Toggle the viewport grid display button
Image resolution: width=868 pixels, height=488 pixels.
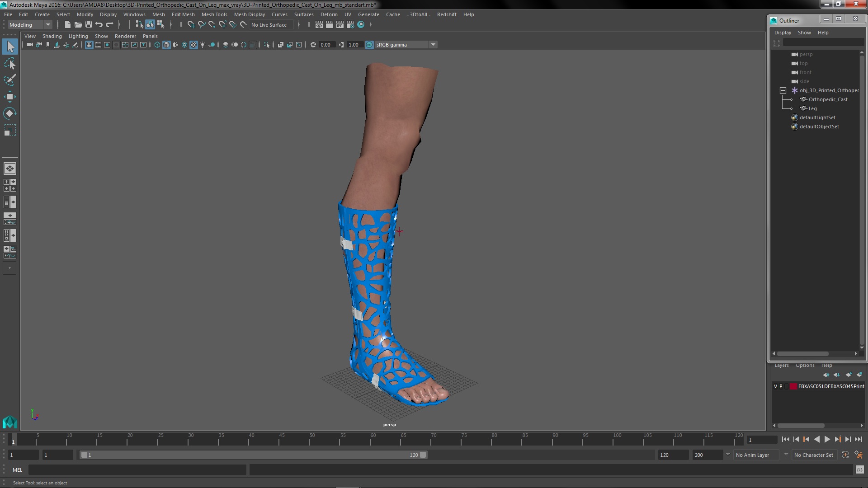tap(89, 45)
